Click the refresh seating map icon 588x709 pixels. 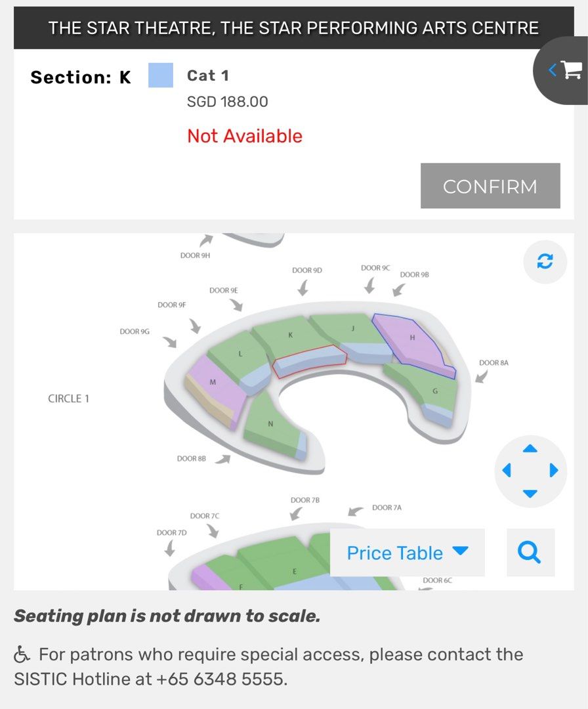(x=545, y=261)
